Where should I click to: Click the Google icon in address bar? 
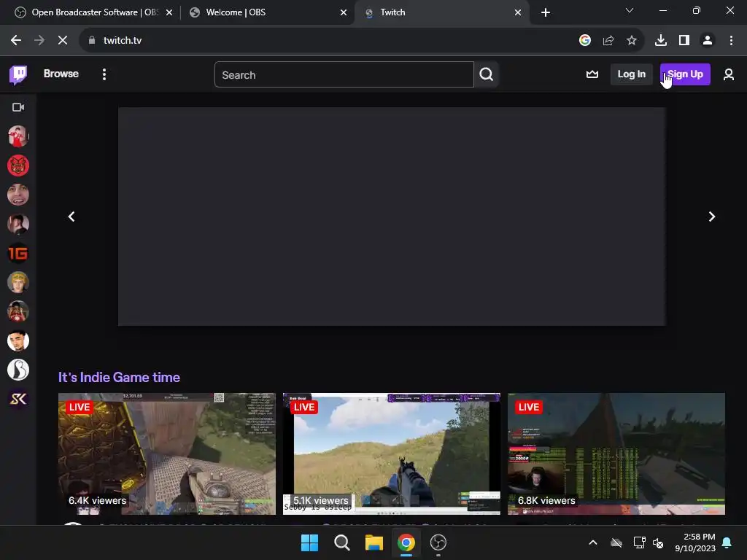[x=585, y=41]
